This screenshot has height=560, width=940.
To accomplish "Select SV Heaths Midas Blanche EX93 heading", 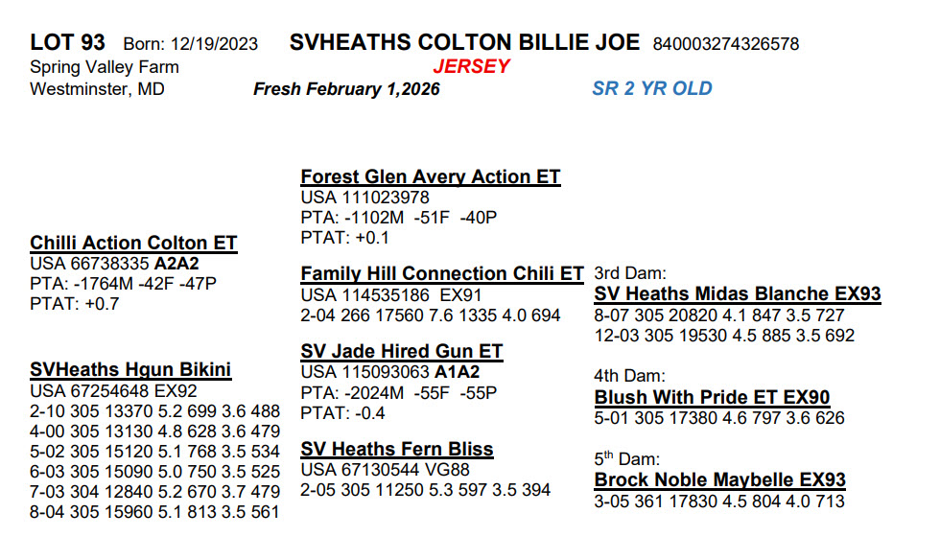I will [x=737, y=294].
